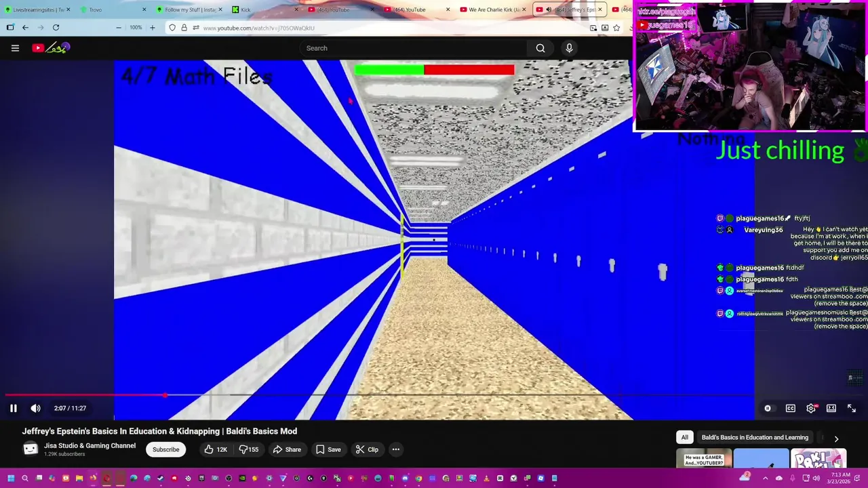Open tracking protection shield icon
868x488 pixels.
(x=172, y=28)
